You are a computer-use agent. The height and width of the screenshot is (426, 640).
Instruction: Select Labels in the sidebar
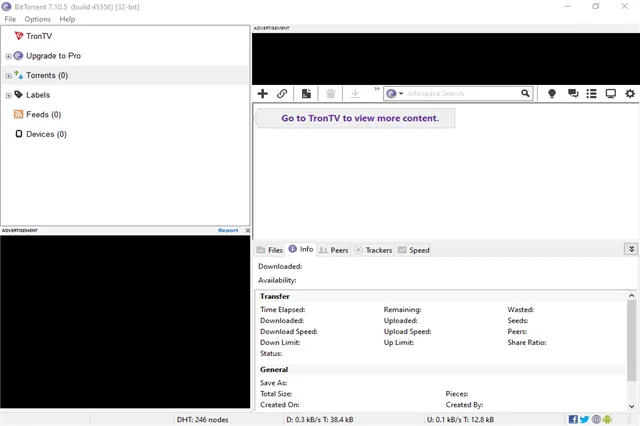tap(38, 95)
